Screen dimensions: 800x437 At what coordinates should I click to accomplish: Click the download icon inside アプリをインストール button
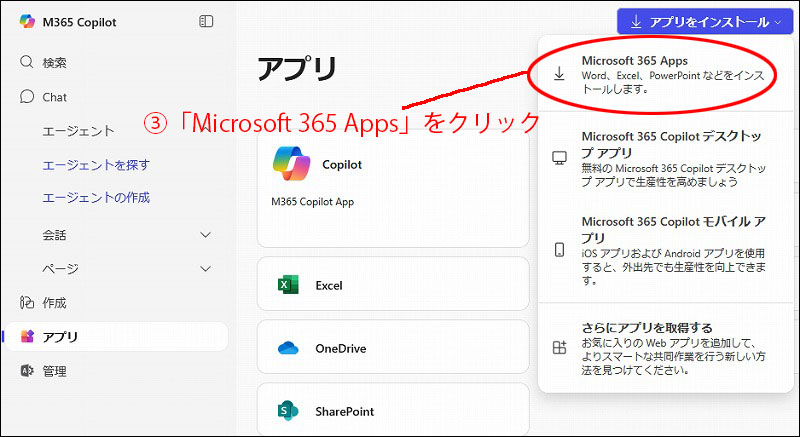pyautogui.click(x=636, y=22)
